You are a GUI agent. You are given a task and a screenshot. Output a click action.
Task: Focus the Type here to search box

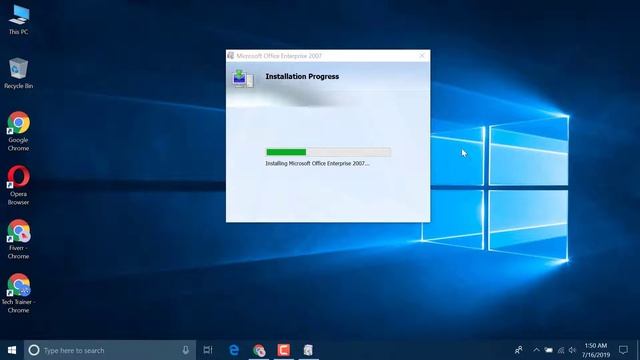[x=110, y=350]
